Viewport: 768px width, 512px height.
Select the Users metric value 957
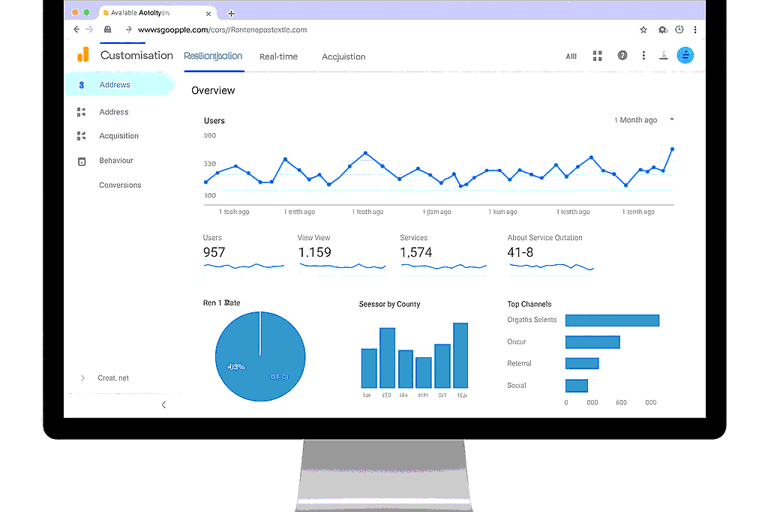coord(214,252)
